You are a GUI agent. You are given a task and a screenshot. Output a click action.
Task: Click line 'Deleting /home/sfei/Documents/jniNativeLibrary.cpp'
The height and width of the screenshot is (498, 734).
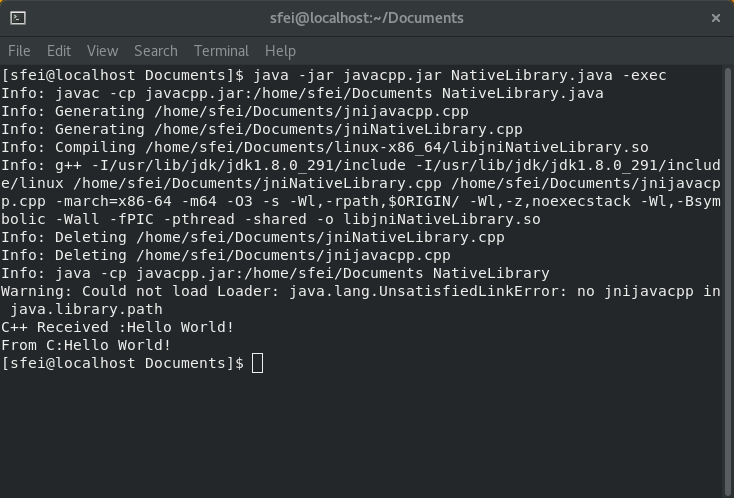(280, 237)
